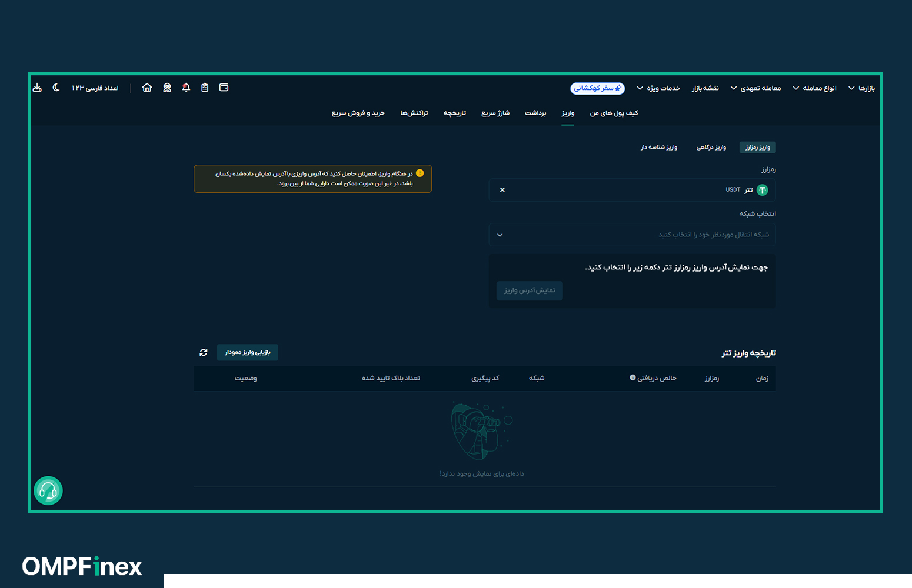
Task: Go to home via house icon
Action: coord(147,88)
